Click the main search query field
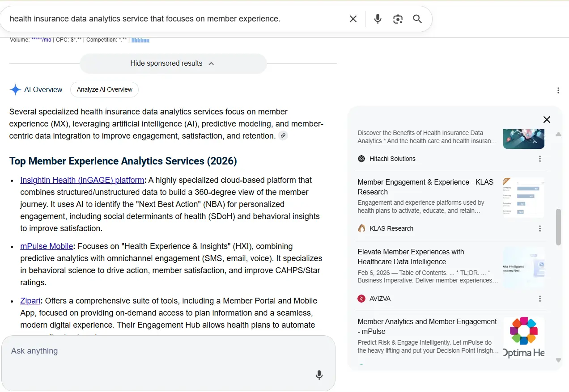 (x=174, y=19)
